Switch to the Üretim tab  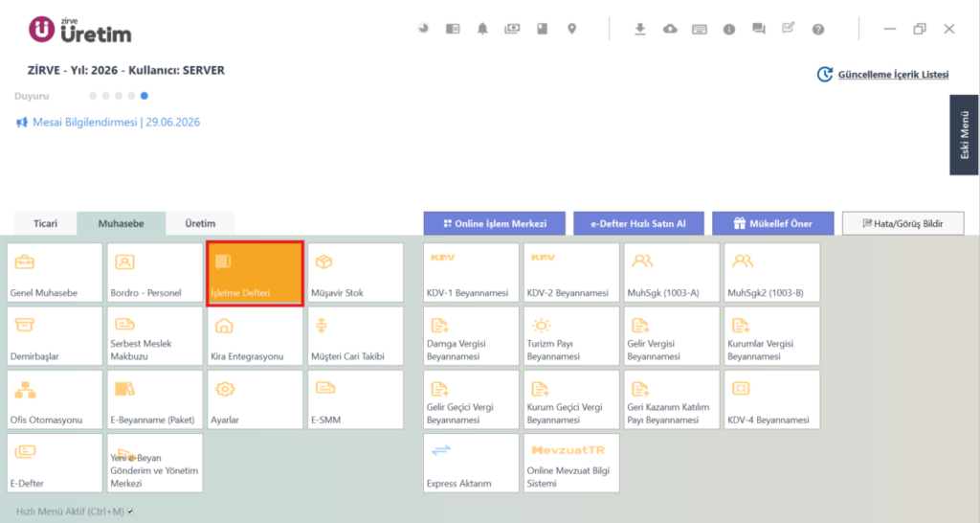click(x=200, y=223)
